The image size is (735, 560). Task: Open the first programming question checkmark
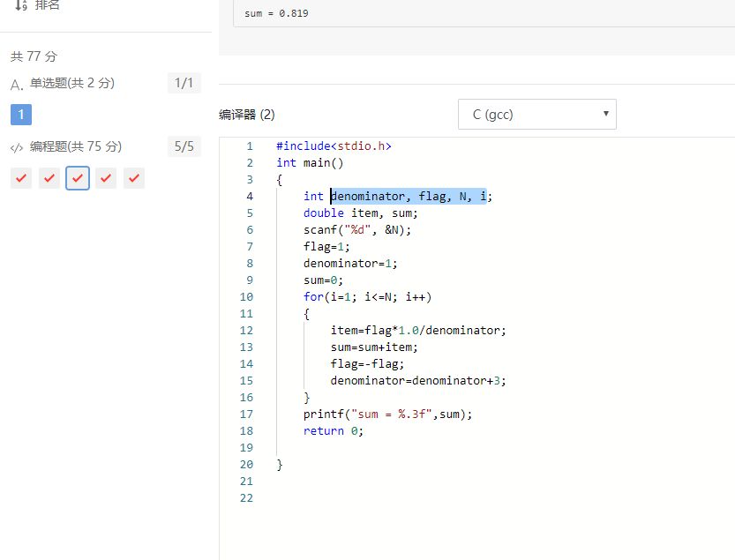[x=21, y=178]
